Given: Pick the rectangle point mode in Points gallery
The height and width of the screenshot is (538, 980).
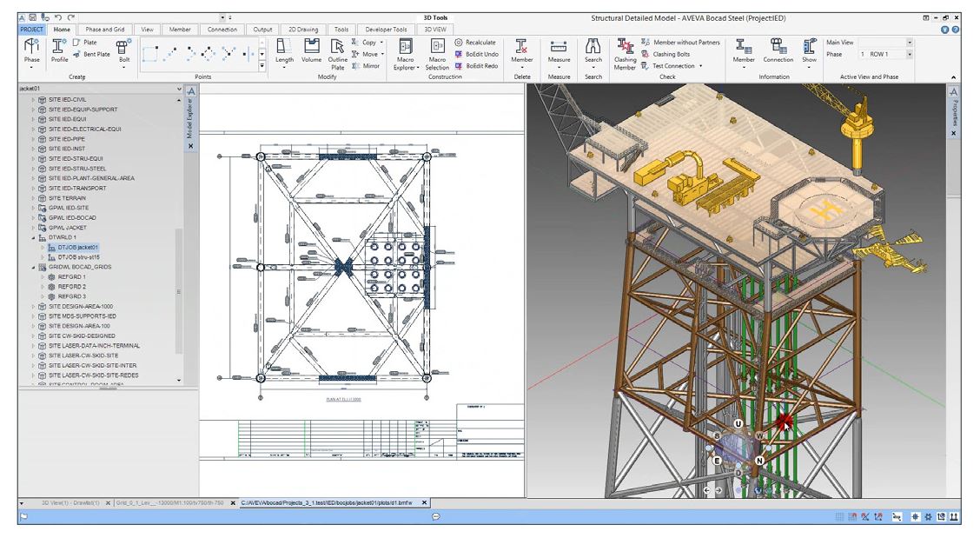Looking at the screenshot, I should (150, 54).
